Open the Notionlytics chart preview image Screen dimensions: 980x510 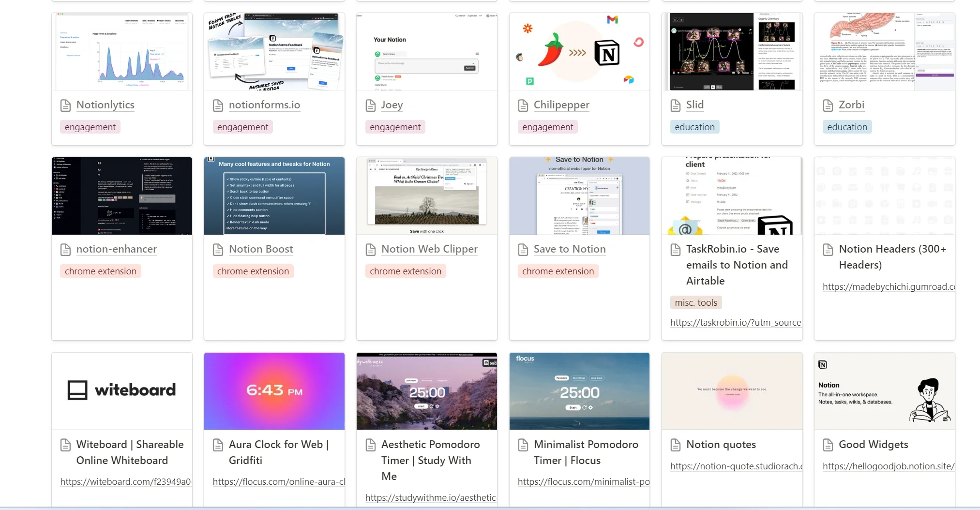tap(122, 52)
